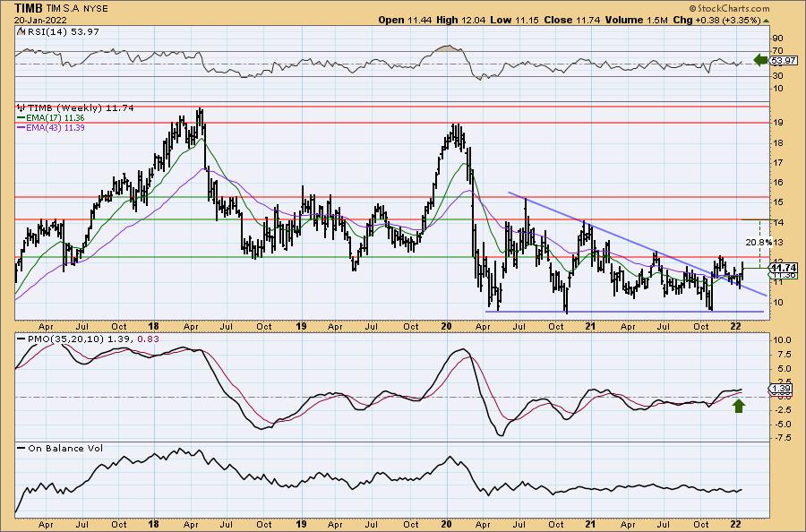
Task: Select the Low 11.15 value
Action: (x=515, y=20)
